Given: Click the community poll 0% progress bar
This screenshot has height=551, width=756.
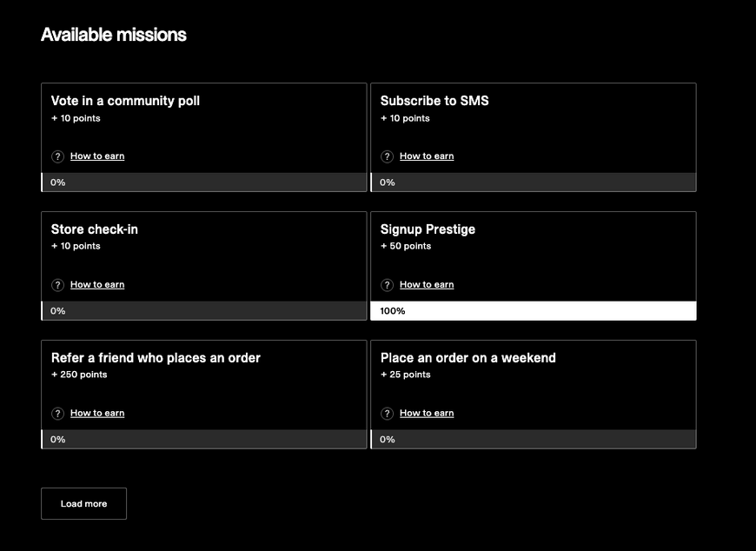Looking at the screenshot, I should [203, 183].
